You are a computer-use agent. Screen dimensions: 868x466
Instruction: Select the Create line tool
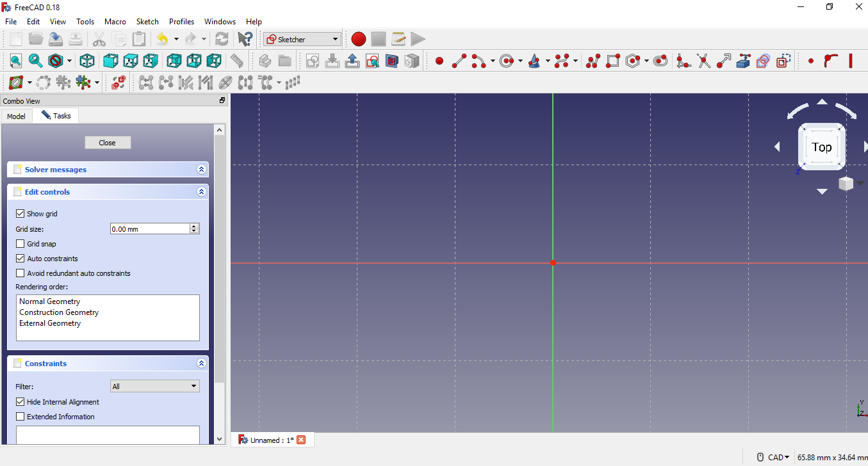point(459,61)
